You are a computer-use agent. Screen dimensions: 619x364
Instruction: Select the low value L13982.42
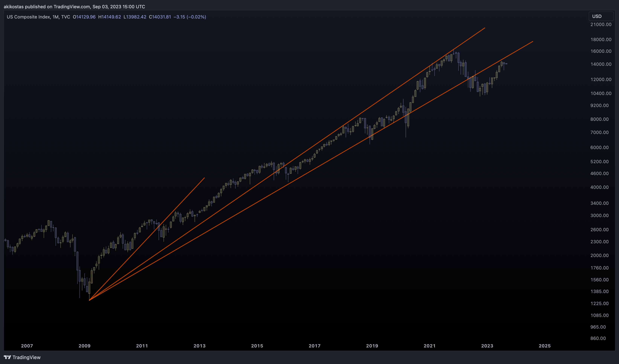135,17
